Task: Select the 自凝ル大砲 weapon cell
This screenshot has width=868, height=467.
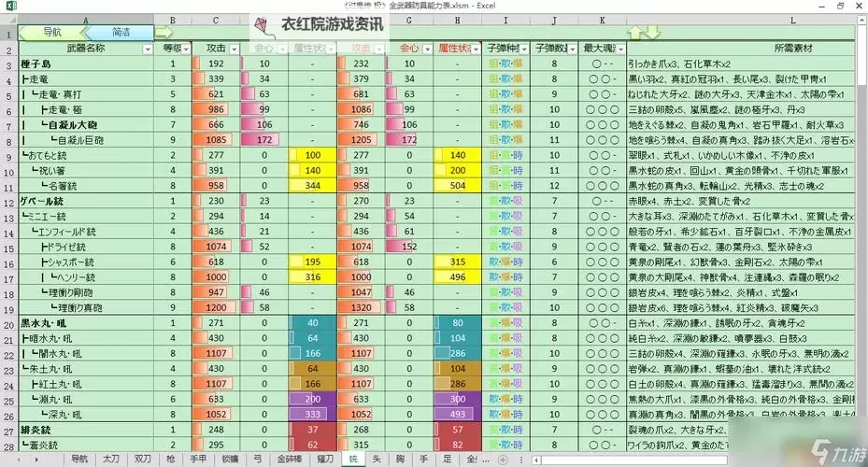Action: tap(86, 125)
